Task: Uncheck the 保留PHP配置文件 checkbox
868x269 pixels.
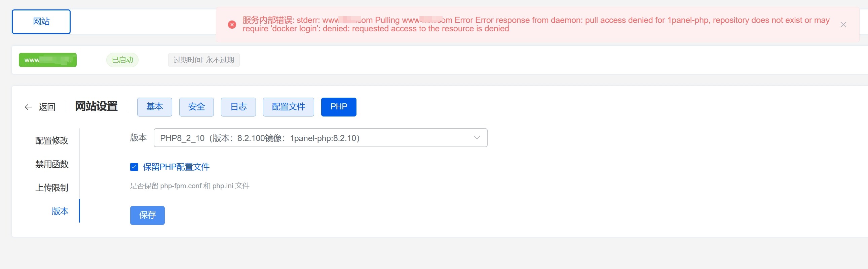Action: pos(134,167)
